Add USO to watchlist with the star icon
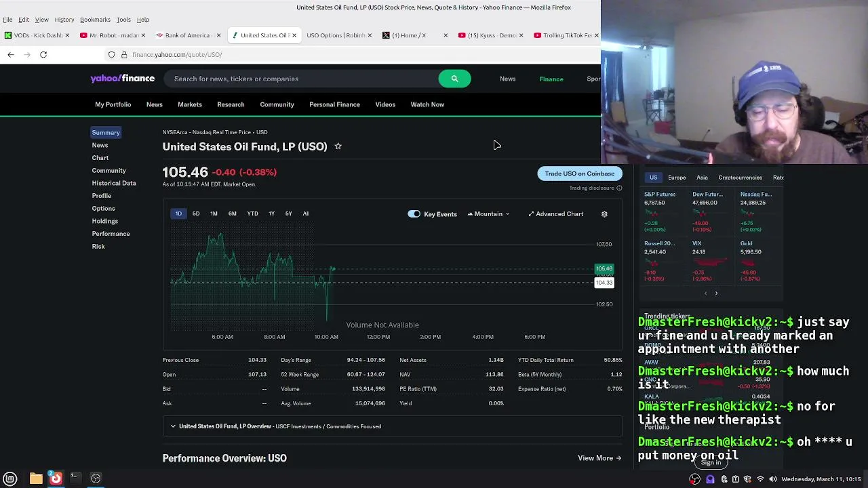Screen dimensions: 868x488 (338, 146)
